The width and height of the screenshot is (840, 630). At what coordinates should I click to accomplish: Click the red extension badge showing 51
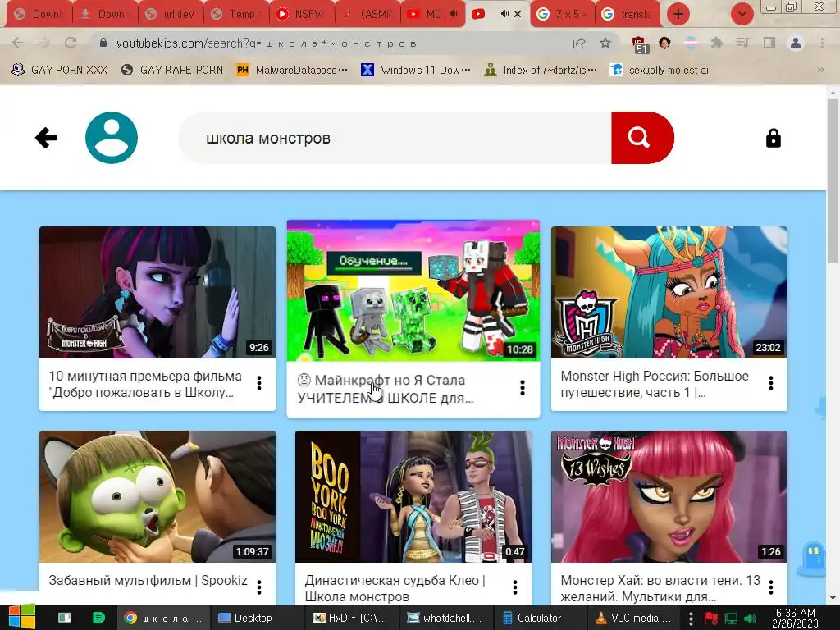[640, 44]
